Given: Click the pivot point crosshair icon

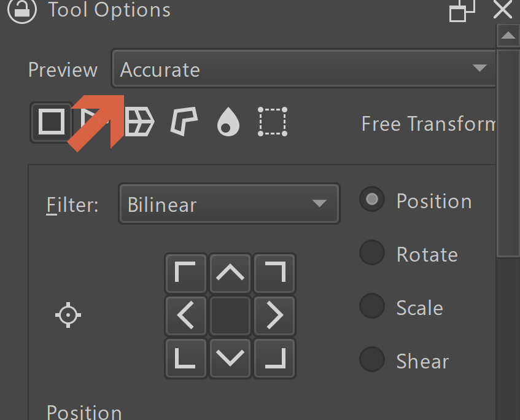Looking at the screenshot, I should 68,315.
